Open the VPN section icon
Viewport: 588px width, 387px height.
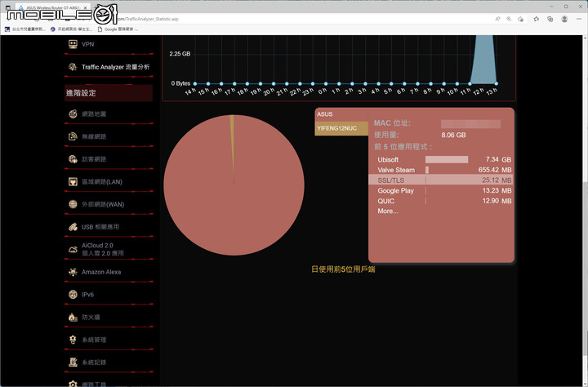73,44
